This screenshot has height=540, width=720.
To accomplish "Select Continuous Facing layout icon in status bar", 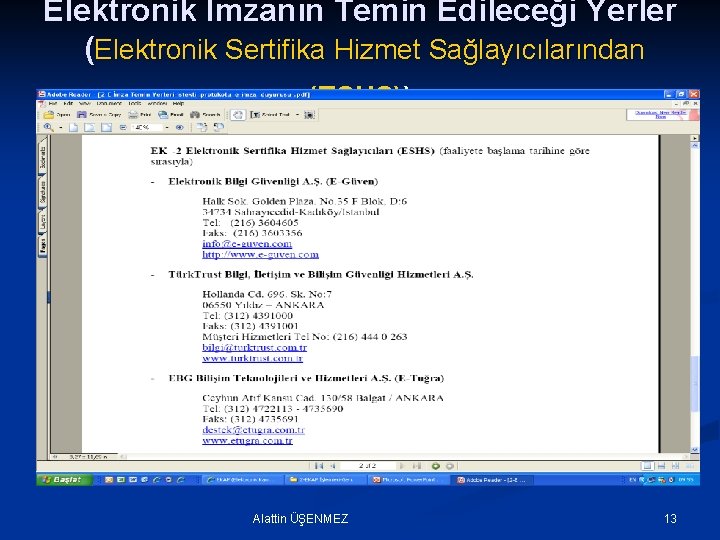I will pyautogui.click(x=675, y=466).
